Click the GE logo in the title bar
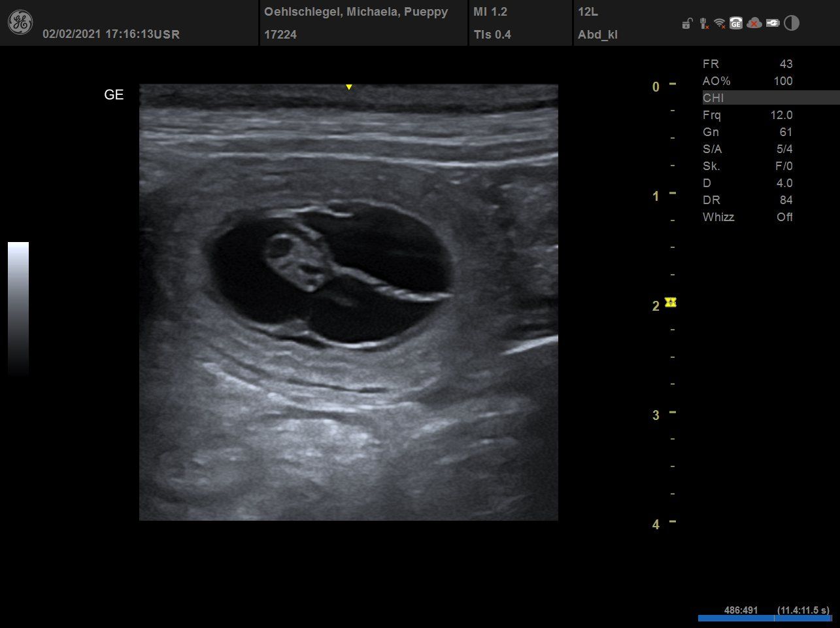This screenshot has width=840, height=628. pyautogui.click(x=20, y=23)
